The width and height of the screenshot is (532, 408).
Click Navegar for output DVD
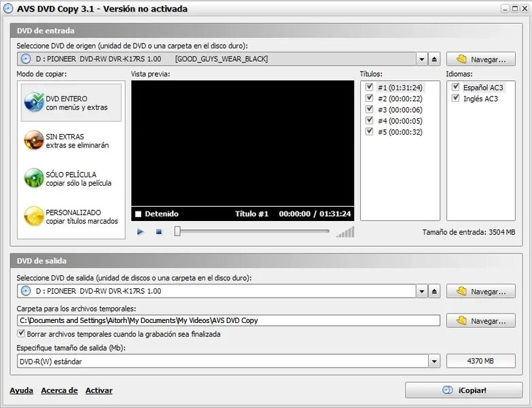(481, 291)
